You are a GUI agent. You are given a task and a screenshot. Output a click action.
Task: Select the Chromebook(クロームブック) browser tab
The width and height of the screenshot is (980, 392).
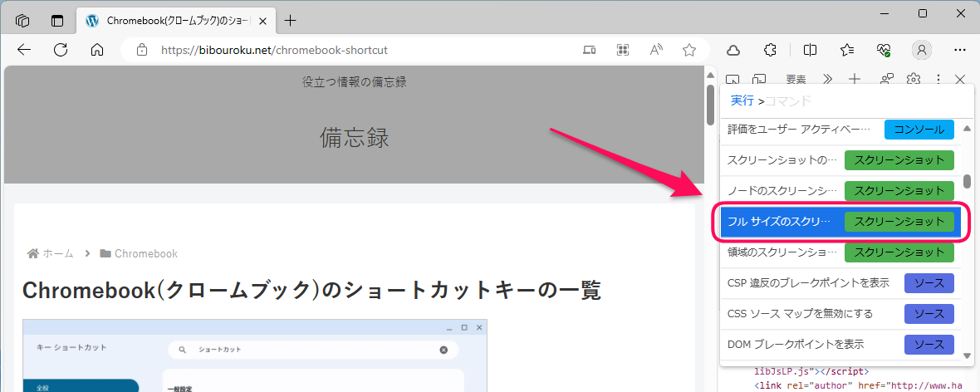click(x=174, y=21)
